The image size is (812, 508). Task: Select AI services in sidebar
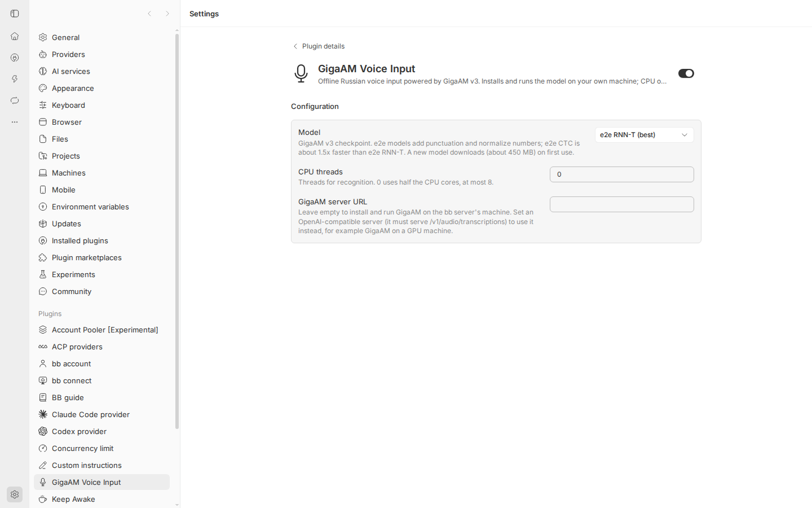pyautogui.click(x=101, y=71)
